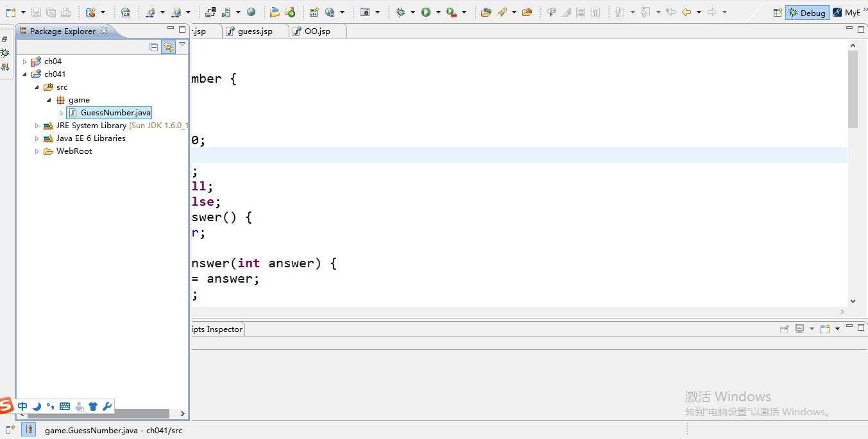Click the Sogou soft keyboard icon

tap(65, 406)
